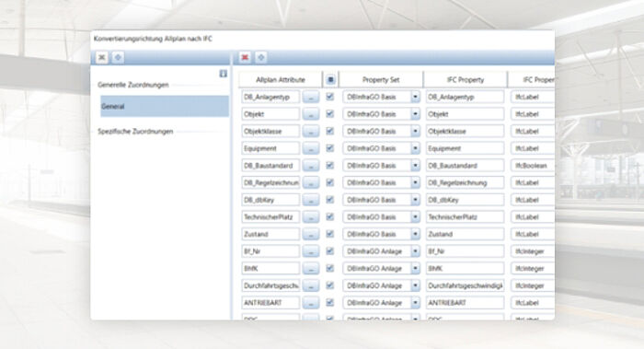
Task: Toggle the TechnischerPlatz row checkbox
Action: coord(329,216)
